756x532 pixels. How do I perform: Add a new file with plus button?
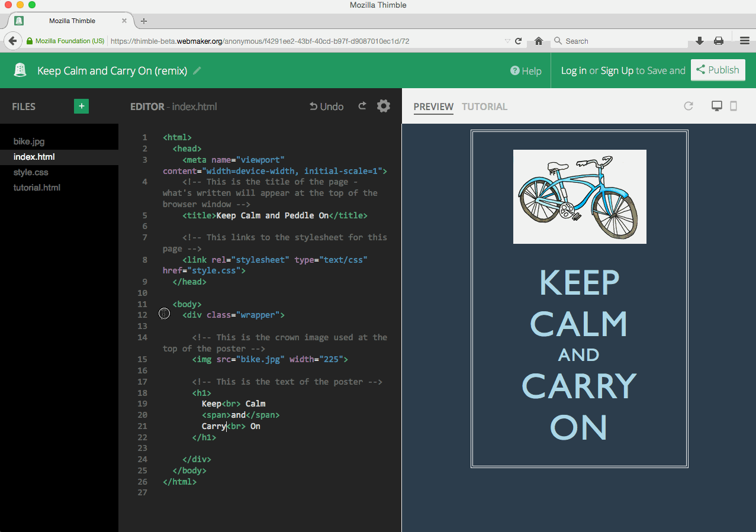pos(81,106)
